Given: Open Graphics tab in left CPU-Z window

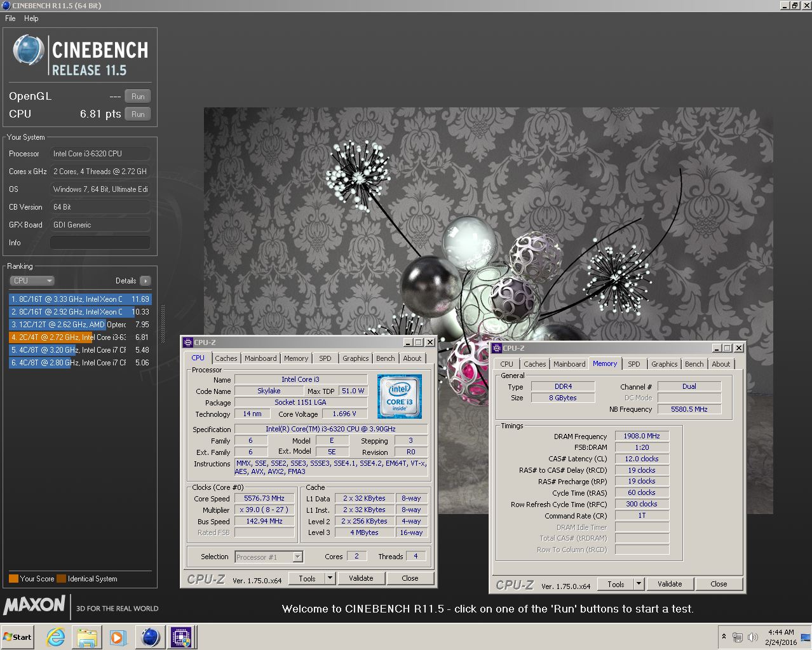Looking at the screenshot, I should (x=355, y=358).
